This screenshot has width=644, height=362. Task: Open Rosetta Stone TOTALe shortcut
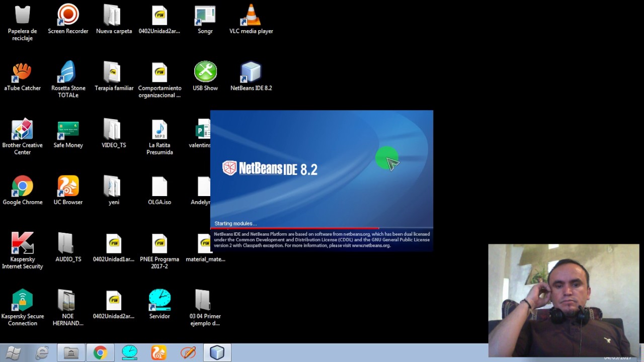(x=68, y=79)
